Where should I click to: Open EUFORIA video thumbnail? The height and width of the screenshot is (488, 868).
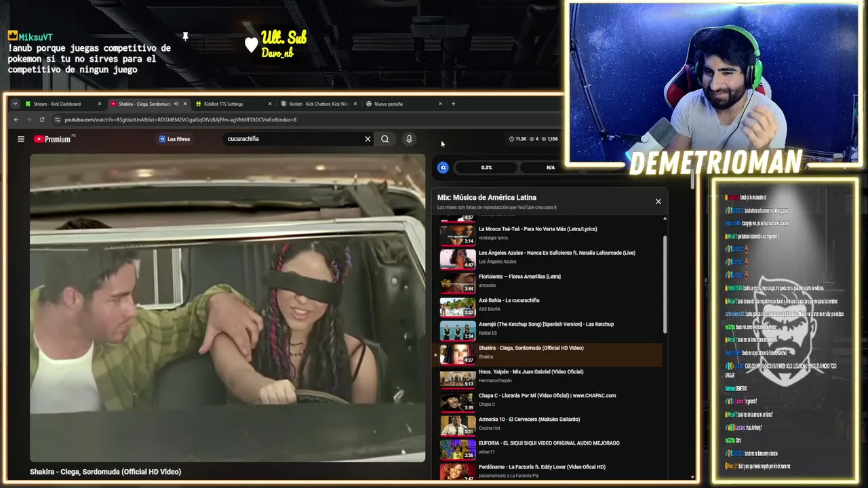tap(458, 449)
